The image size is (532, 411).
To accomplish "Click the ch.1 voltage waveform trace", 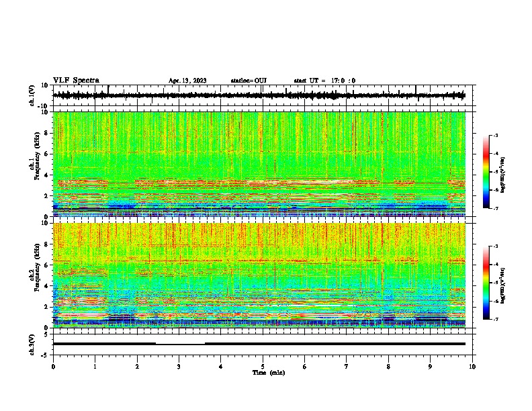I will [259, 95].
